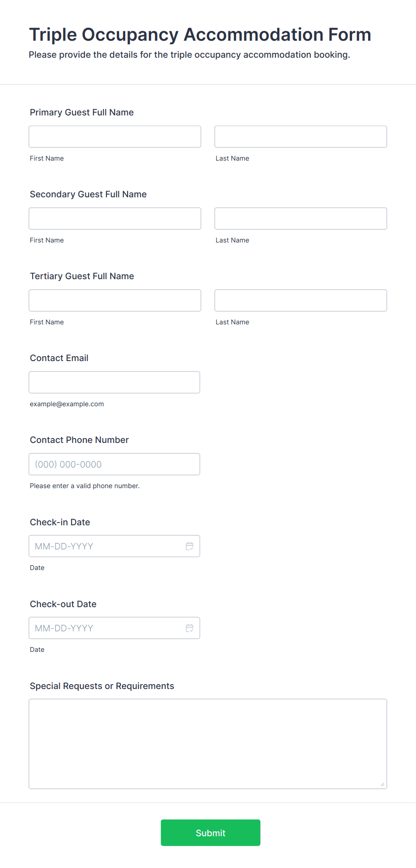Open the Check-in Date calendar icon
Screen dimensions: 416x868
(x=190, y=546)
